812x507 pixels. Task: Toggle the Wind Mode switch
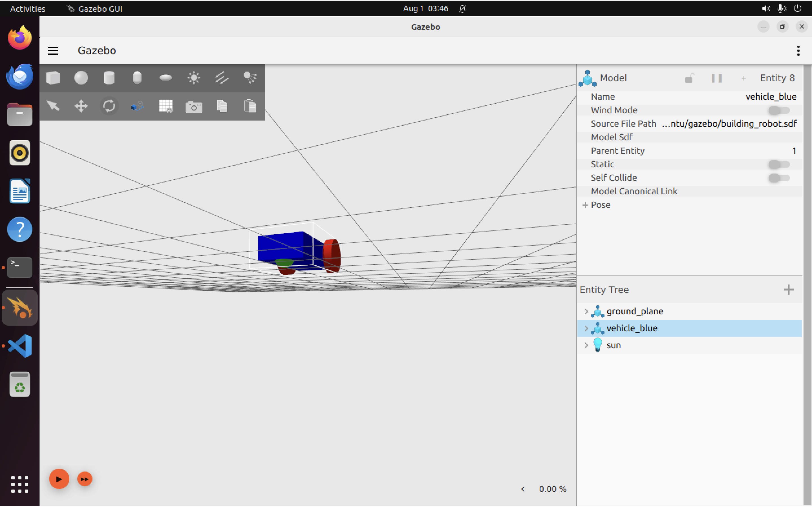coord(778,110)
